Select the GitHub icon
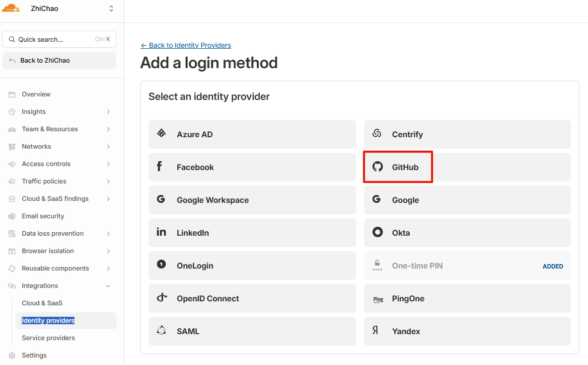588x365 pixels. tap(378, 167)
